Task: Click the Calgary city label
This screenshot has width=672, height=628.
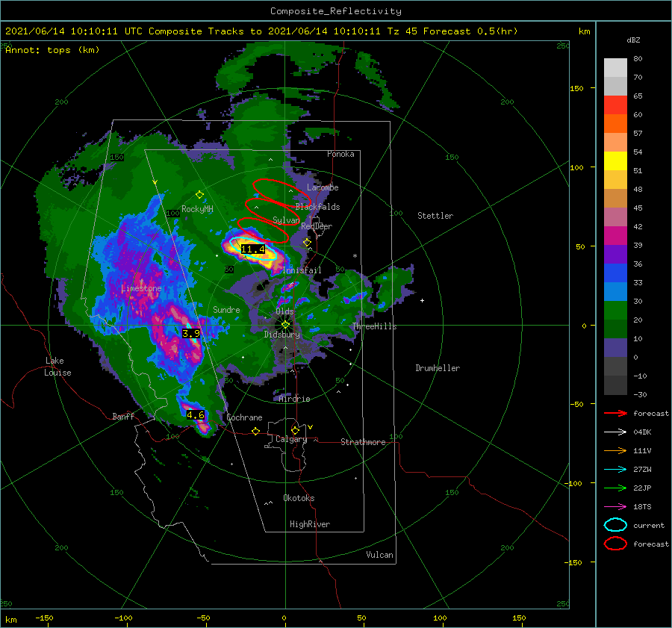Action: (291, 439)
